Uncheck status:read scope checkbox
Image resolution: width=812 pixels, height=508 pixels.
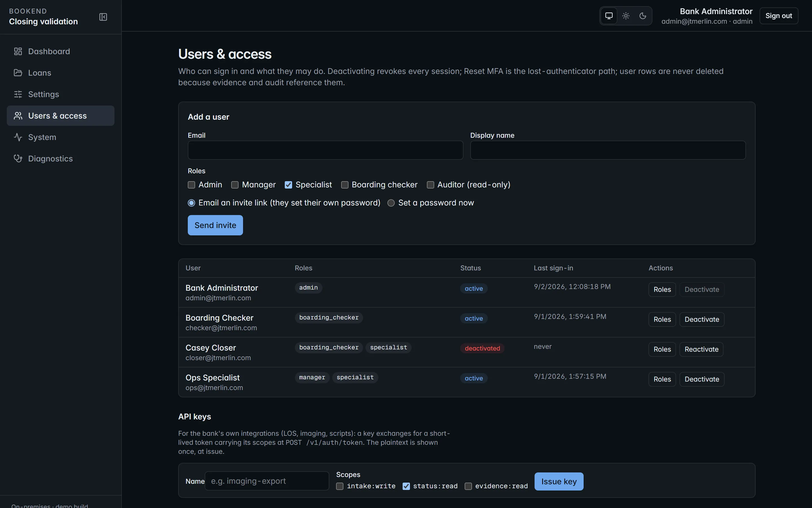406,486
